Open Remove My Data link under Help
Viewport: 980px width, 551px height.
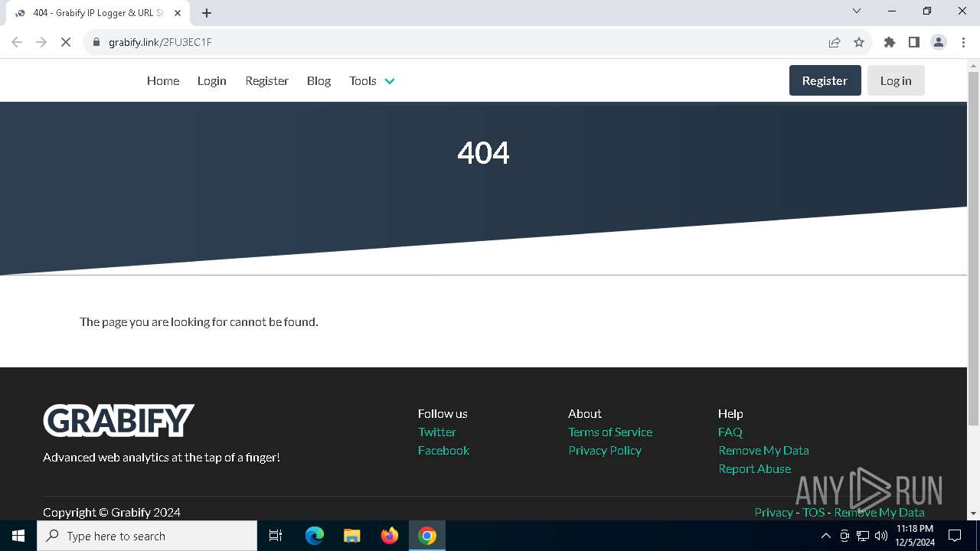point(763,450)
